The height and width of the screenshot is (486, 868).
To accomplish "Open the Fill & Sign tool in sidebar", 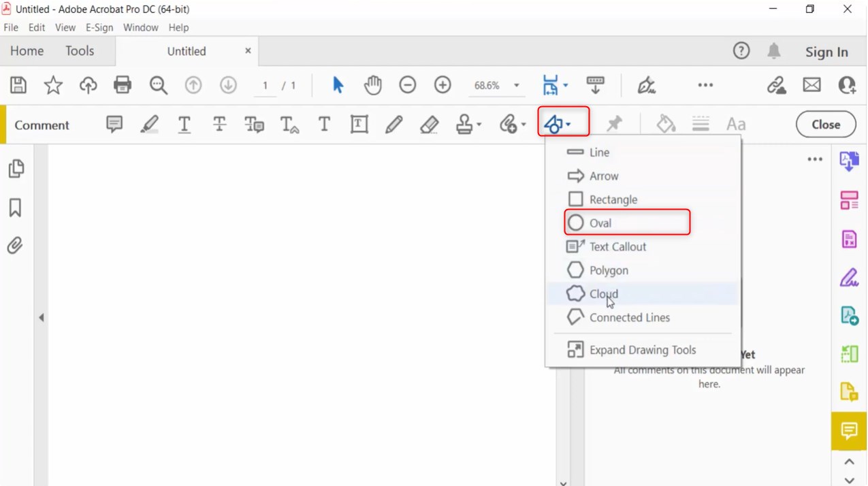I will tap(848, 277).
